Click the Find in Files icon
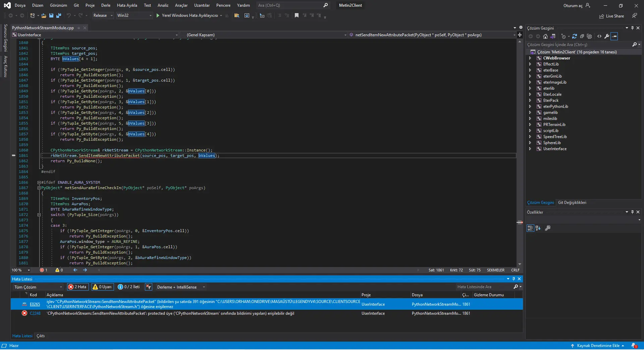 coord(236,15)
